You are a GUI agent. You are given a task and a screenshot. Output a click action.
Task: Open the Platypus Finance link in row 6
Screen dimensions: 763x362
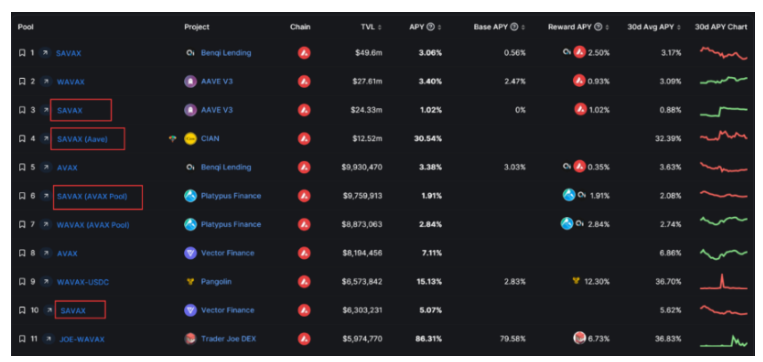click(231, 196)
